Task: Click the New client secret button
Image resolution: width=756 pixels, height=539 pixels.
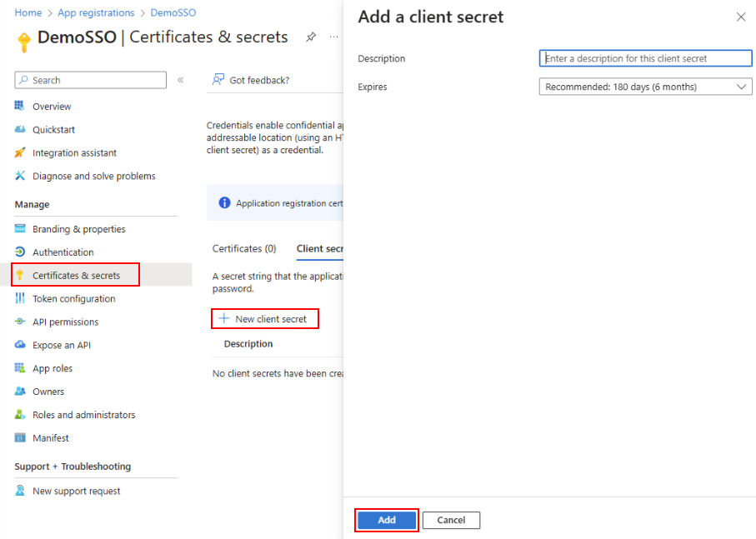Action: coord(263,319)
